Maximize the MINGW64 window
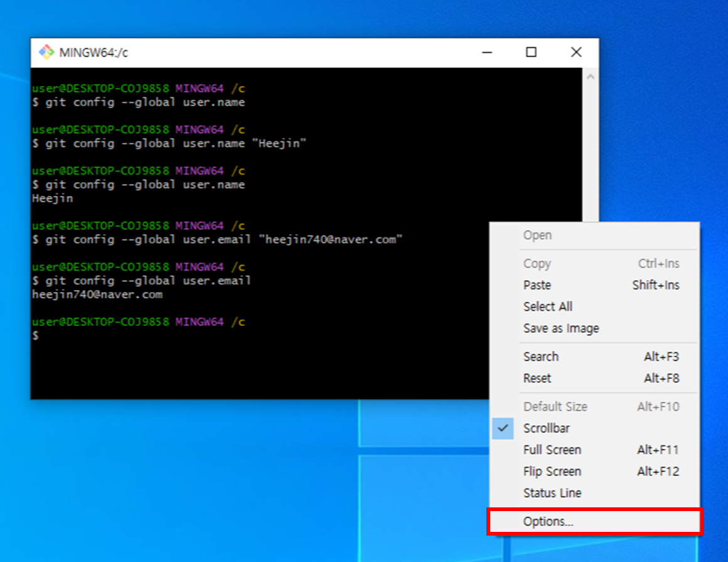Image resolution: width=728 pixels, height=562 pixels. [531, 53]
